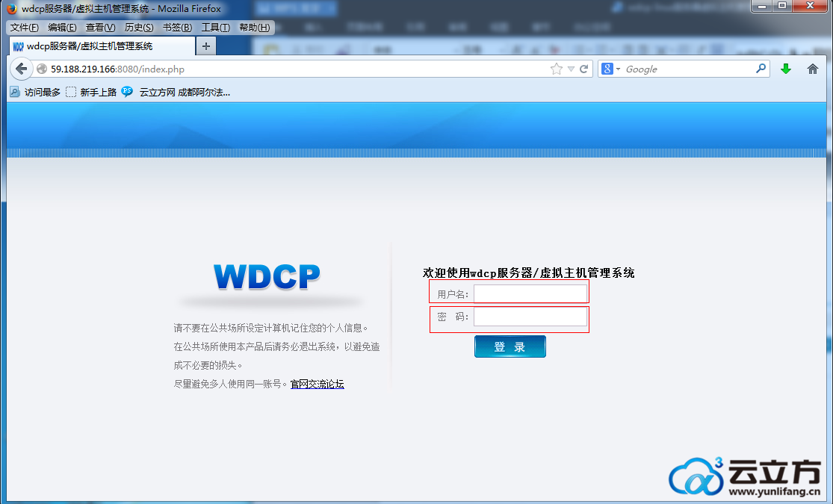Minimize the Firefox window
This screenshot has height=504, width=833.
click(x=762, y=6)
